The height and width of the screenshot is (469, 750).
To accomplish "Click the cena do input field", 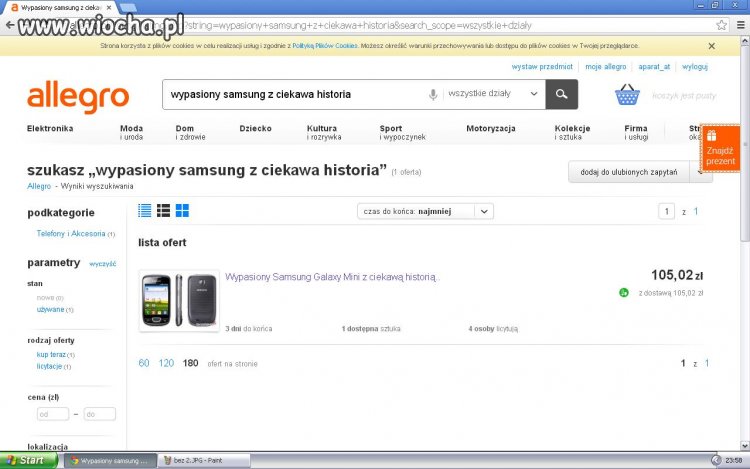I will [x=99, y=414].
